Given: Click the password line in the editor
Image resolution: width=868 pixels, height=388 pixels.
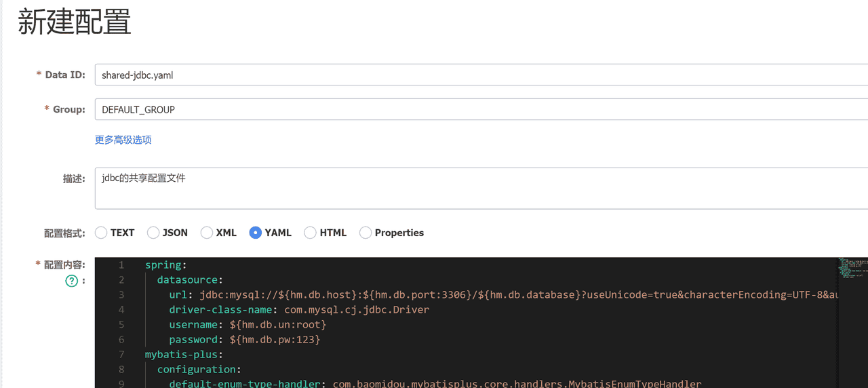Looking at the screenshot, I should point(244,340).
